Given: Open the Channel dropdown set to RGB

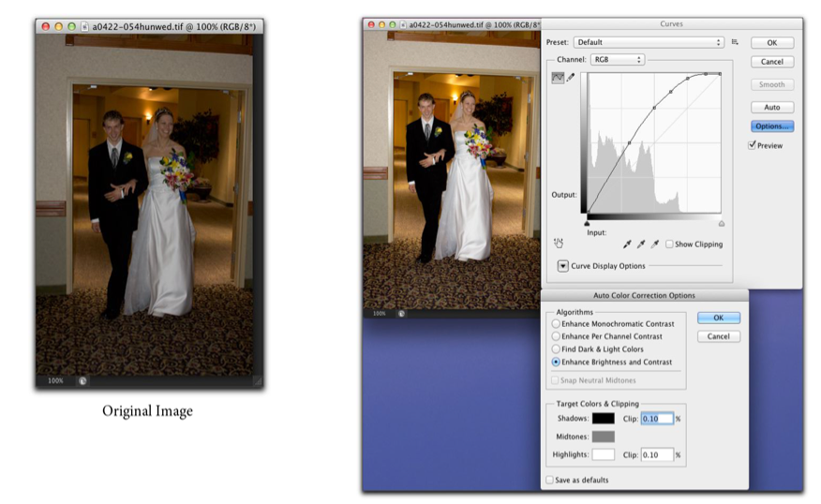Looking at the screenshot, I should pyautogui.click(x=618, y=60).
